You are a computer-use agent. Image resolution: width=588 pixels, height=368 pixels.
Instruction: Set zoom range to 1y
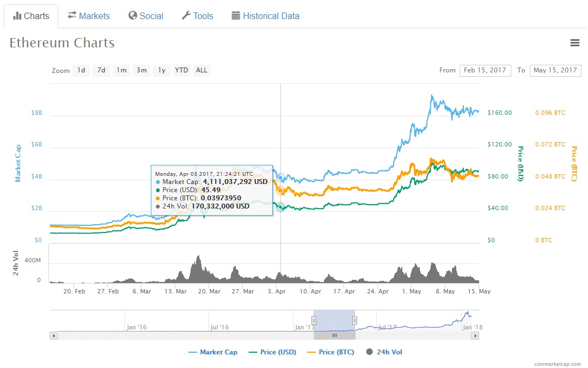tap(162, 70)
